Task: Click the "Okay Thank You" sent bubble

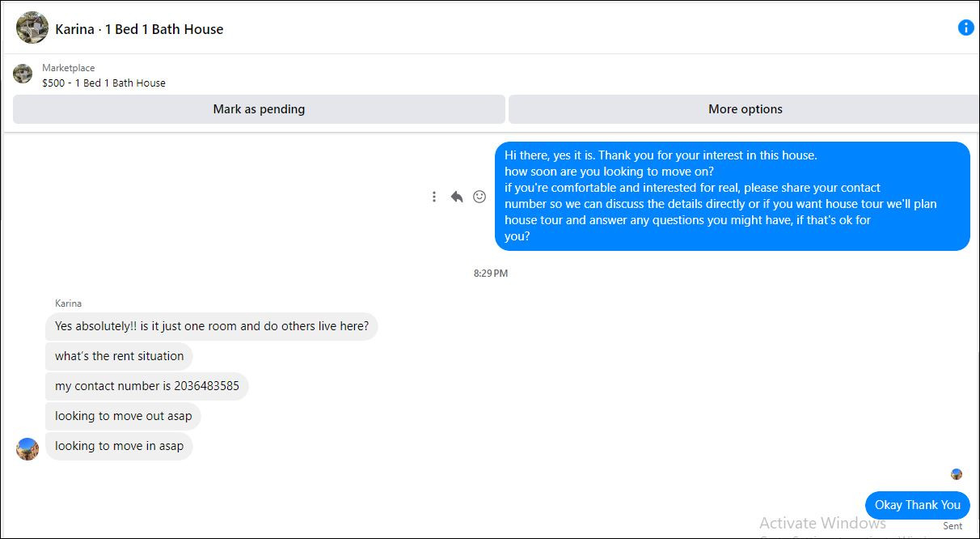Action: pyautogui.click(x=917, y=505)
